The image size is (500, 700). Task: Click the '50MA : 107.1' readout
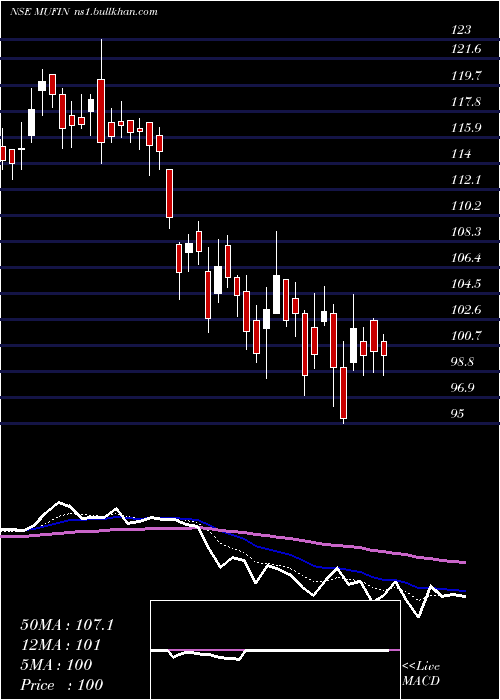tap(67, 625)
